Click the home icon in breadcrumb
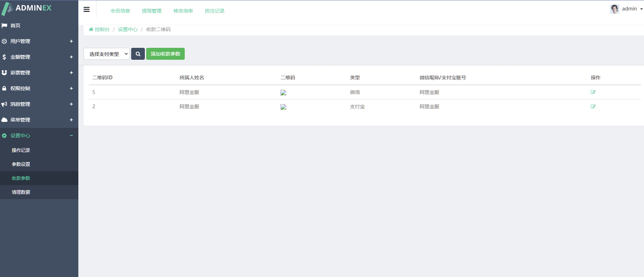Image resolution: width=644 pixels, height=277 pixels. pos(91,30)
